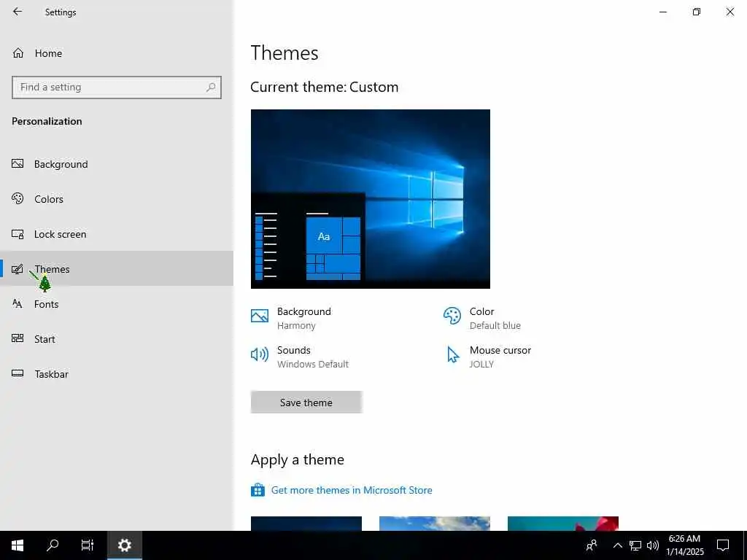The height and width of the screenshot is (560, 747).
Task: Click the Colors palette icon in sidebar
Action: [x=18, y=198]
